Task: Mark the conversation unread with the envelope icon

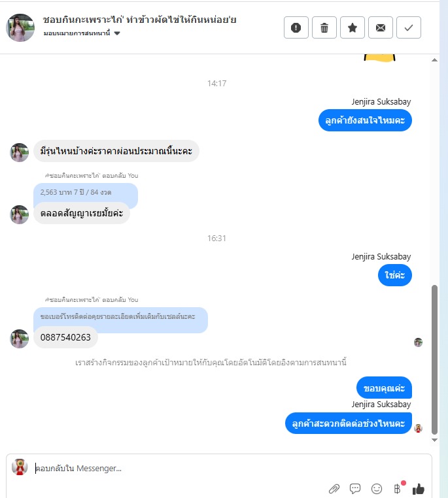Action: (x=381, y=27)
